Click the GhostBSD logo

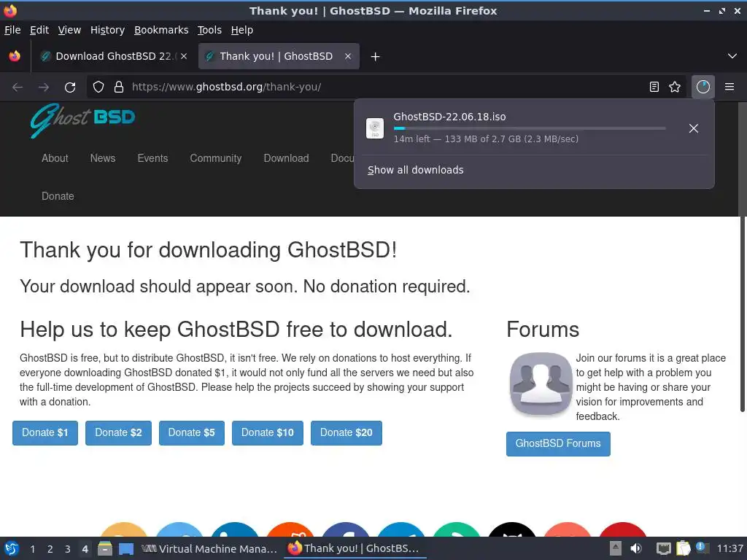82,120
